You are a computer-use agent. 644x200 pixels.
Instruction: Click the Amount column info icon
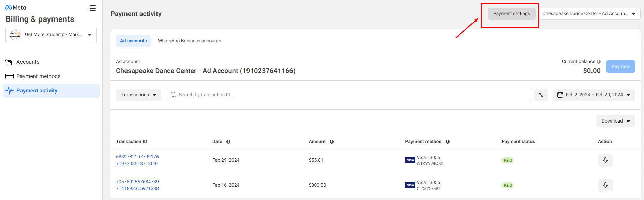click(x=332, y=142)
